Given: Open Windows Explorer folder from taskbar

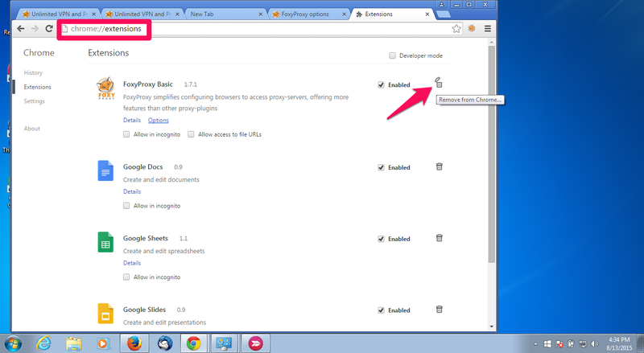Looking at the screenshot, I should 74,343.
